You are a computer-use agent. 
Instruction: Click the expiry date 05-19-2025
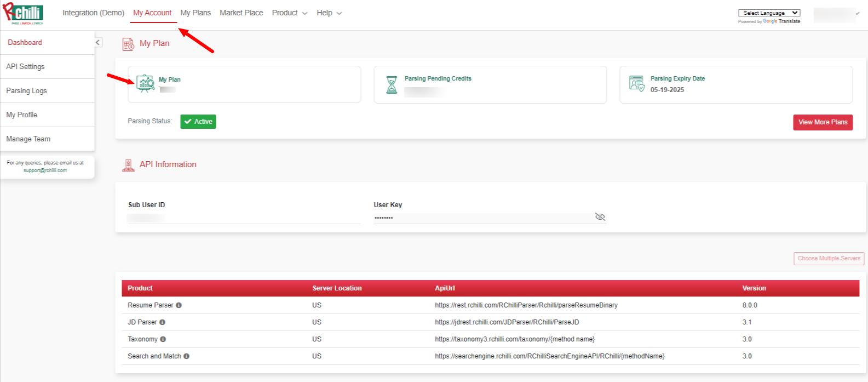point(667,90)
